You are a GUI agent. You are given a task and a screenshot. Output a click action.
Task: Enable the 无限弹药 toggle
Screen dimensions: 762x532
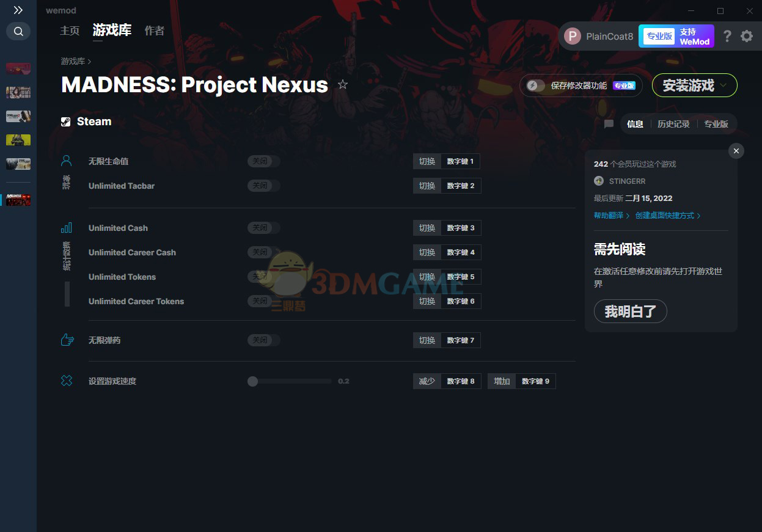click(x=263, y=340)
